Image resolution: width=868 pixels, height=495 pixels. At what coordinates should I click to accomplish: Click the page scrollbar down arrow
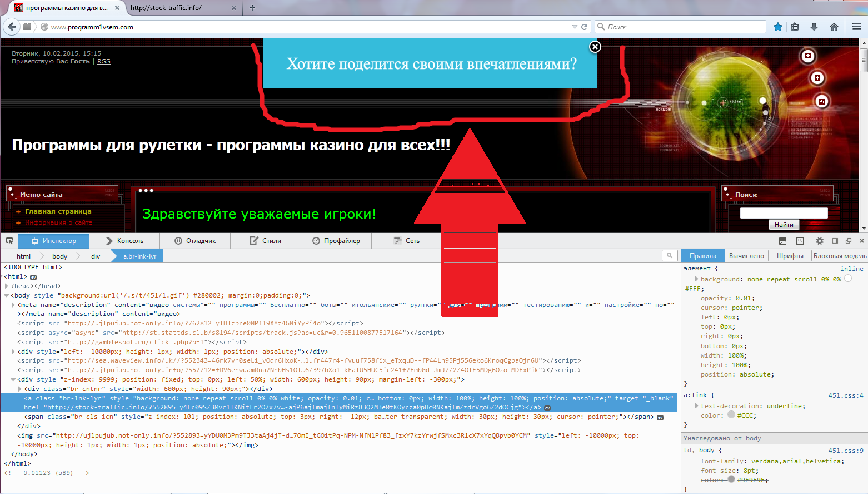tap(864, 229)
